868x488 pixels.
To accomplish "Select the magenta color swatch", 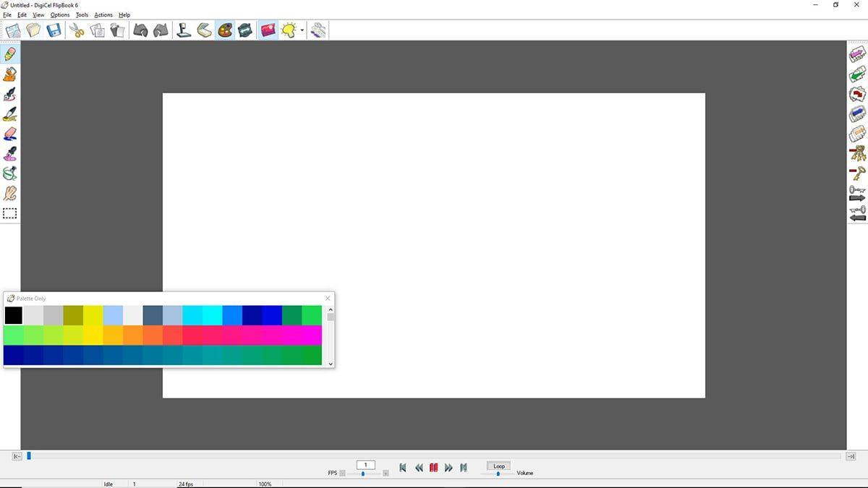I will click(x=311, y=335).
